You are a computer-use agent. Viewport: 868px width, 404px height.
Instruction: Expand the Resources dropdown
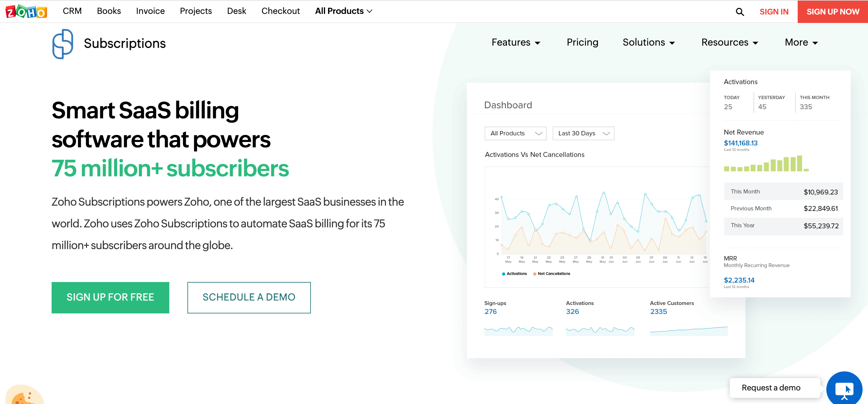730,43
